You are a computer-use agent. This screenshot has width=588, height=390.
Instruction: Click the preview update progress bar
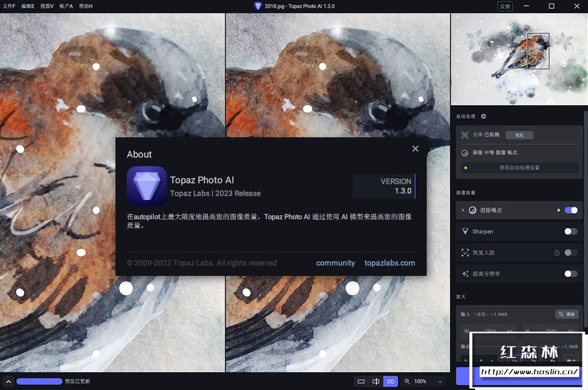coord(40,381)
